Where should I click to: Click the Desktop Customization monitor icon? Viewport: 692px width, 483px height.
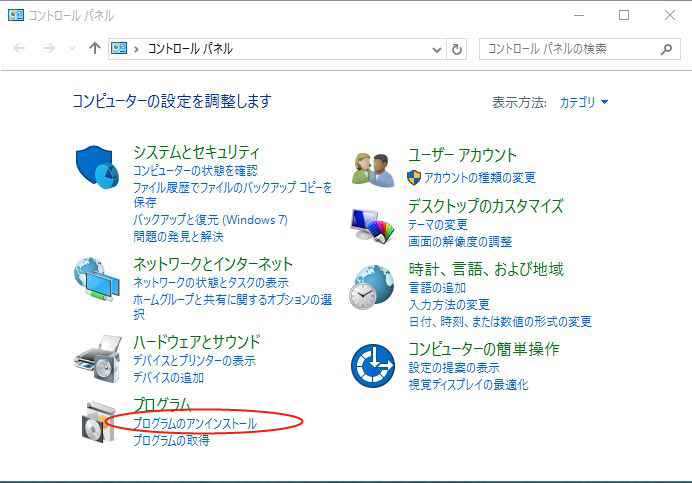(372, 225)
